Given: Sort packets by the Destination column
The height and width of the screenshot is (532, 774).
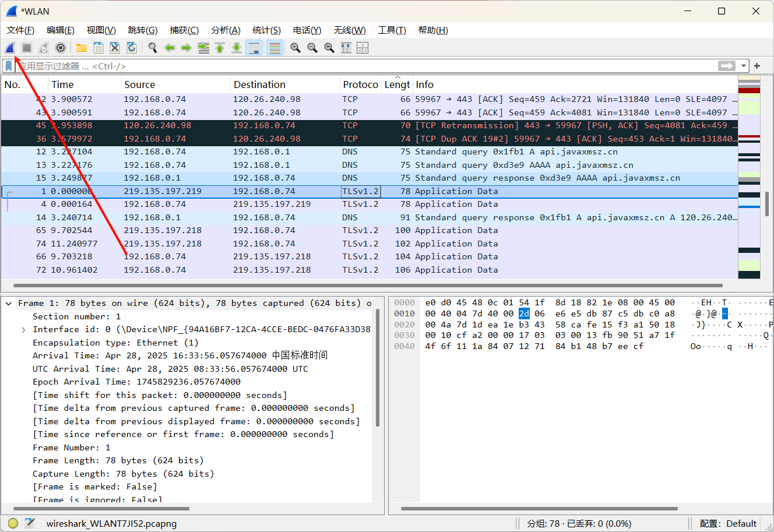Looking at the screenshot, I should (x=285, y=84).
